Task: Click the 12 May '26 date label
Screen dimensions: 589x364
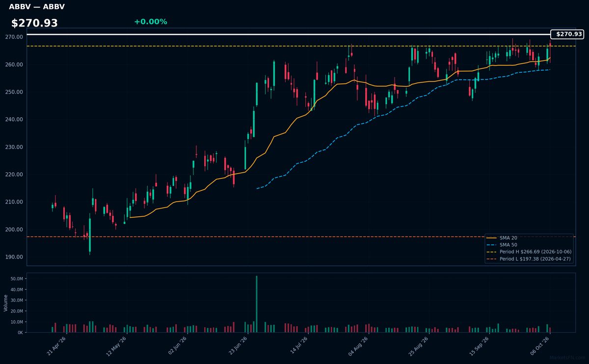Action: [117, 346]
